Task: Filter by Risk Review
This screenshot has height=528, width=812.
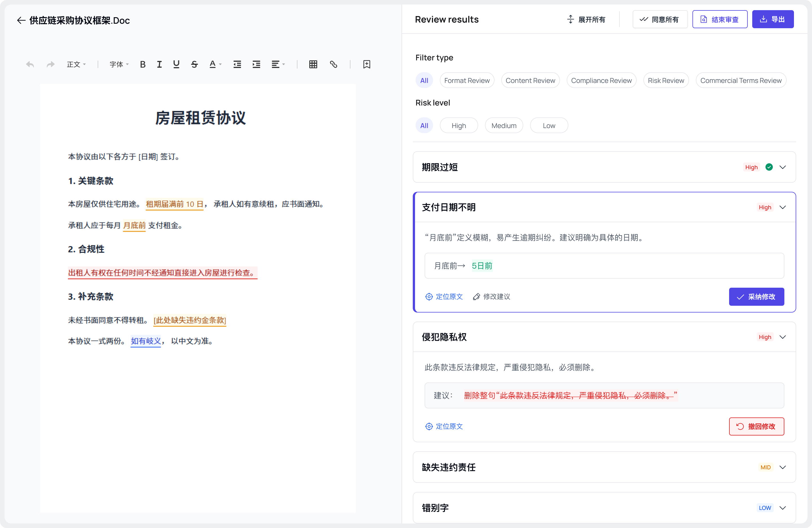Action: (x=666, y=81)
